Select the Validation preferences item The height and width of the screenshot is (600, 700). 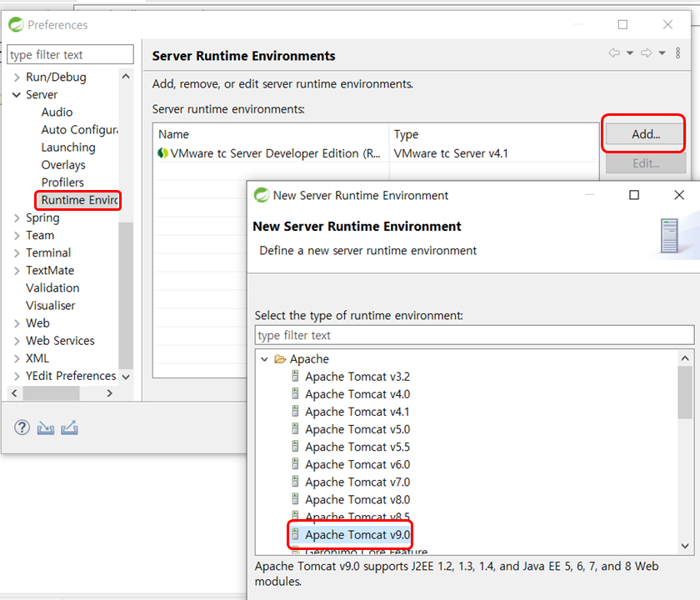[52, 288]
